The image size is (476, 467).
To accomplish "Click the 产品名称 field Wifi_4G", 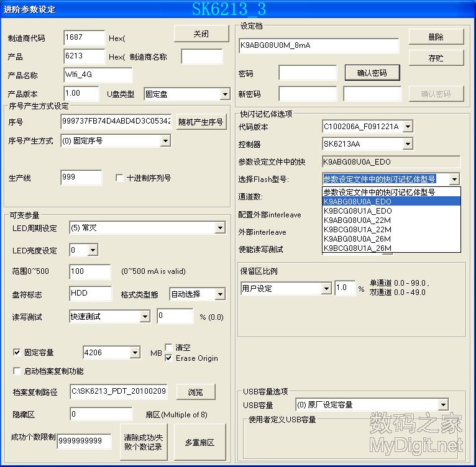I will coord(98,75).
